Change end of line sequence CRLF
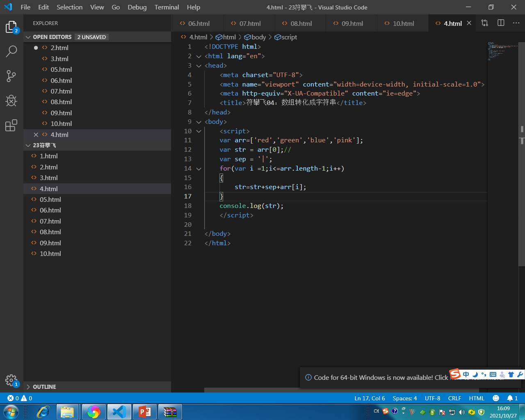525x420 pixels. click(x=454, y=398)
